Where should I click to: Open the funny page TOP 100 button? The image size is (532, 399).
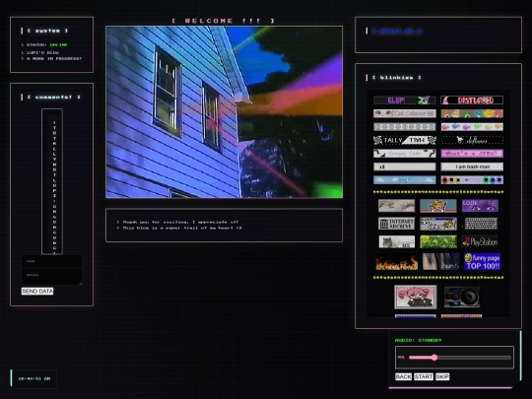pyautogui.click(x=483, y=262)
